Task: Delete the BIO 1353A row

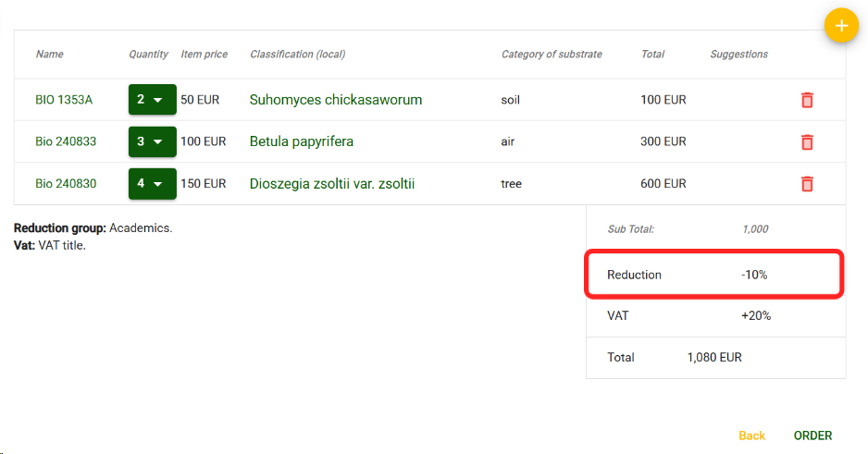Action: (806, 100)
